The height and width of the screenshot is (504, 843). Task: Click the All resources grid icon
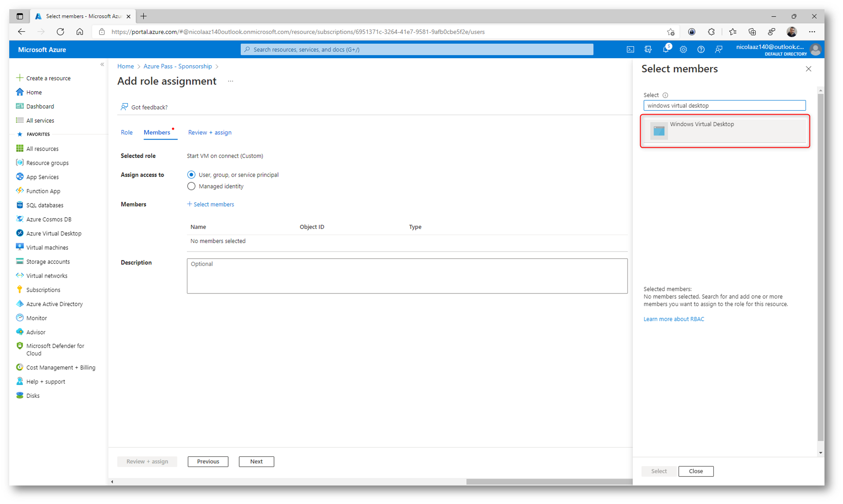pyautogui.click(x=19, y=148)
